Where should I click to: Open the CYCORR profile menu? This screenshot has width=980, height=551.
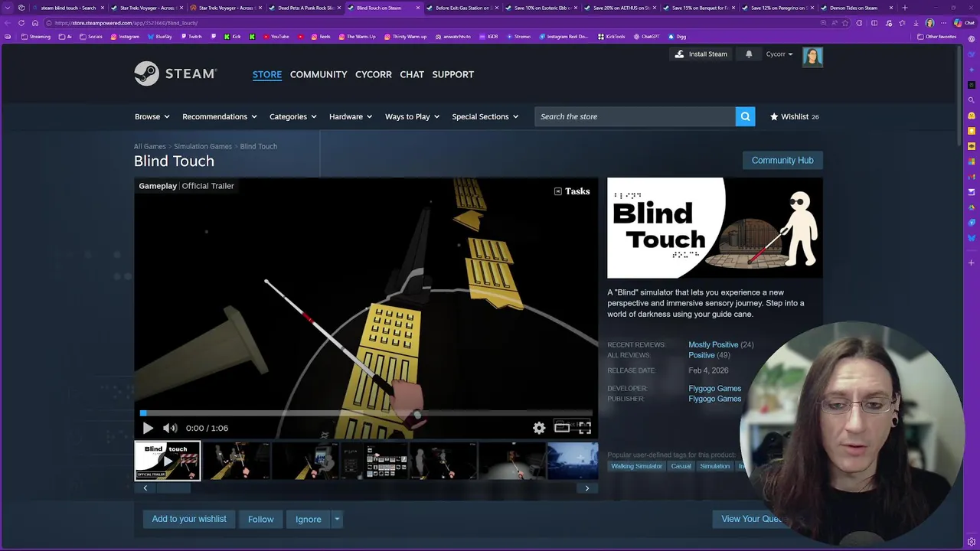(x=373, y=74)
